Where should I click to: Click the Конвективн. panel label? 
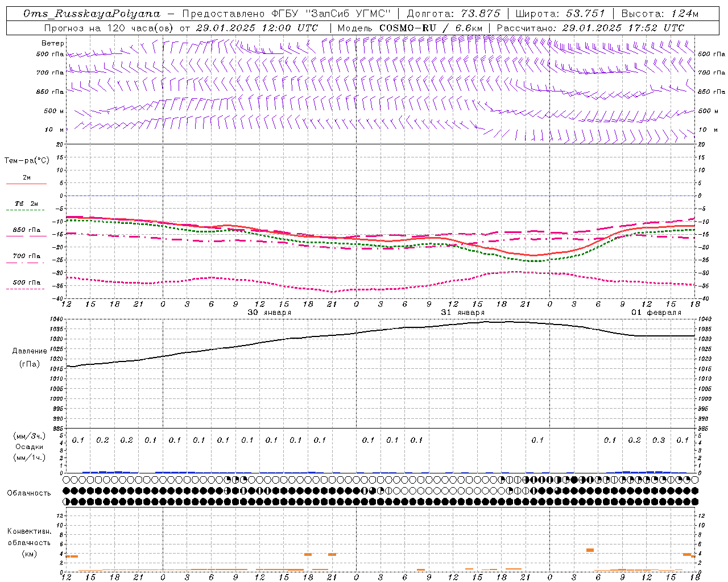[x=30, y=531]
